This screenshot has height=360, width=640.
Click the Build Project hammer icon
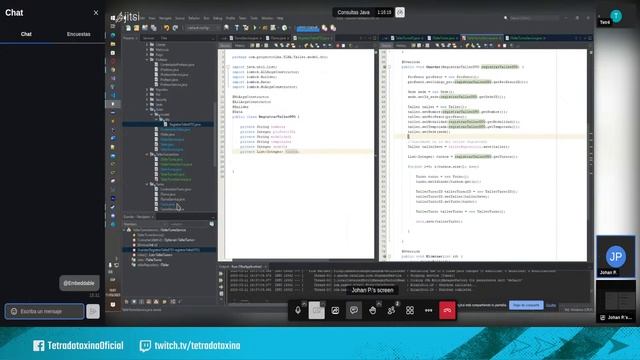237,28
